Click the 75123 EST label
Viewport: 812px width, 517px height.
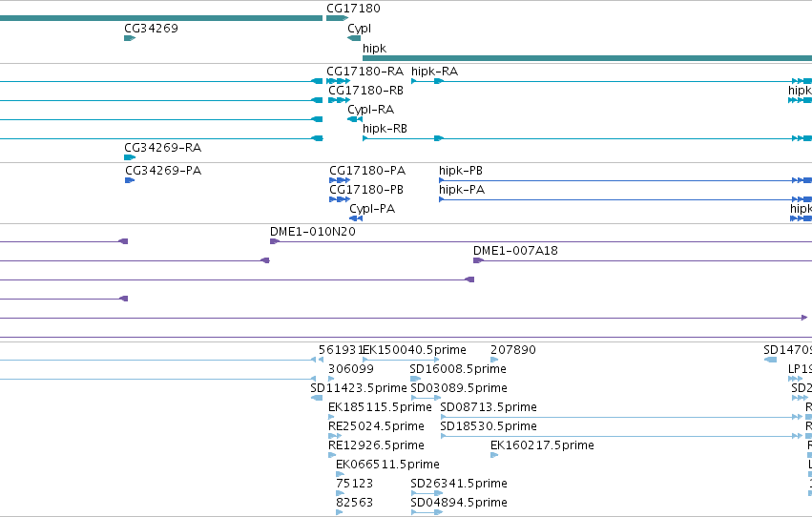pyautogui.click(x=354, y=484)
